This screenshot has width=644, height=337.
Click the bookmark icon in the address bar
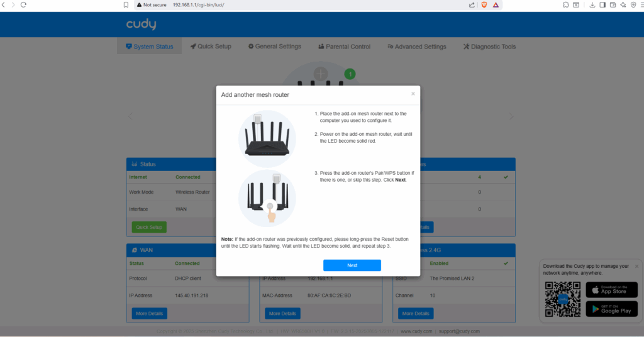(x=126, y=5)
